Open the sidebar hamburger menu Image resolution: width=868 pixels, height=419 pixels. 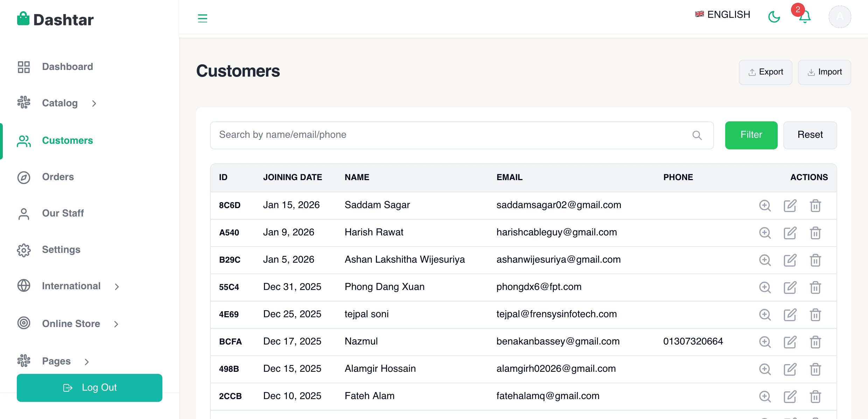[202, 18]
